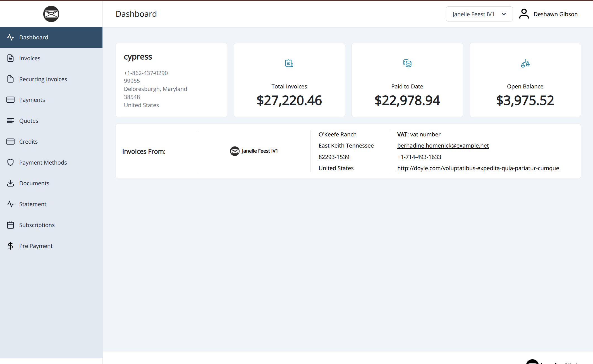Click the Credits card icon
Screen dimensions: 593x364
pos(10,142)
